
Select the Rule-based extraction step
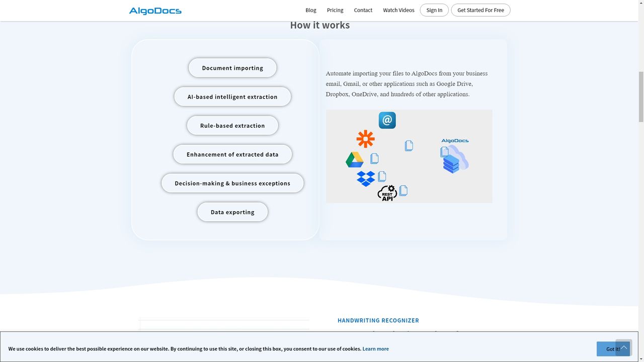coord(232,126)
